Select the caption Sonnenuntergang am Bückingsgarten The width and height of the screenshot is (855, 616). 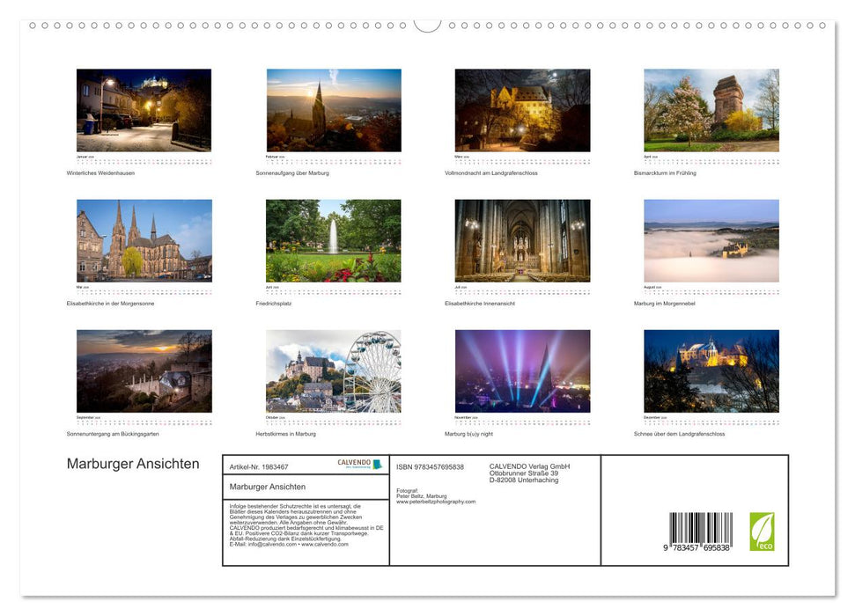(x=113, y=432)
